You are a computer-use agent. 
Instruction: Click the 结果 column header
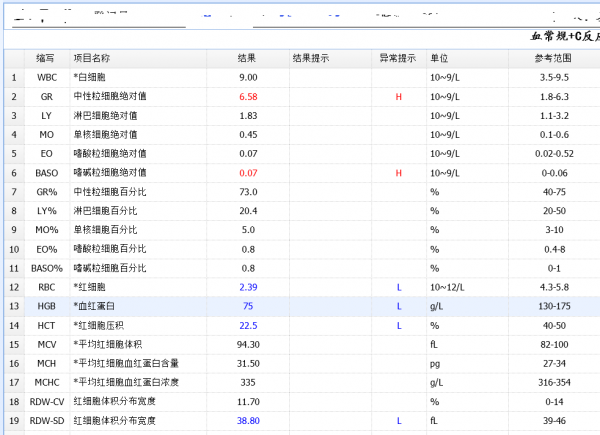247,58
